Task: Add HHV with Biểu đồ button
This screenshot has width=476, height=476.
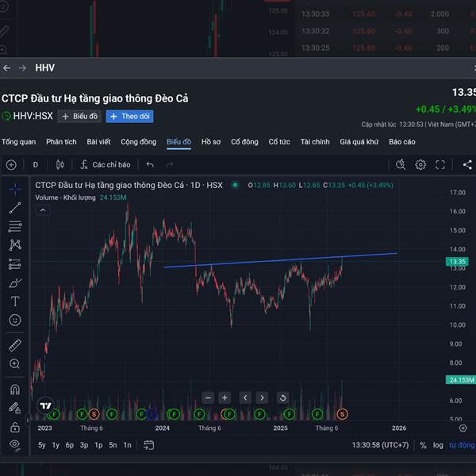Action: pos(79,117)
